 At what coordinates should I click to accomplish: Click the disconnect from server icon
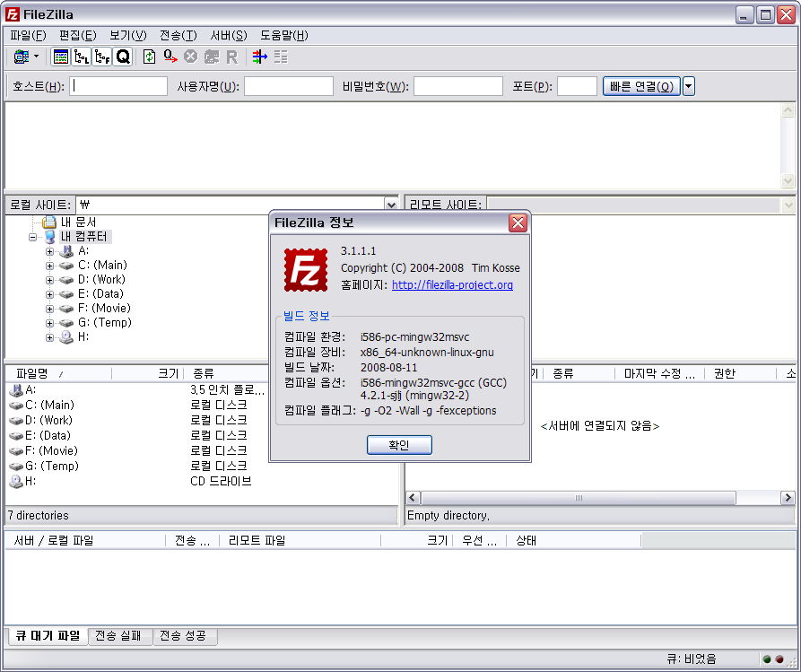[211, 56]
